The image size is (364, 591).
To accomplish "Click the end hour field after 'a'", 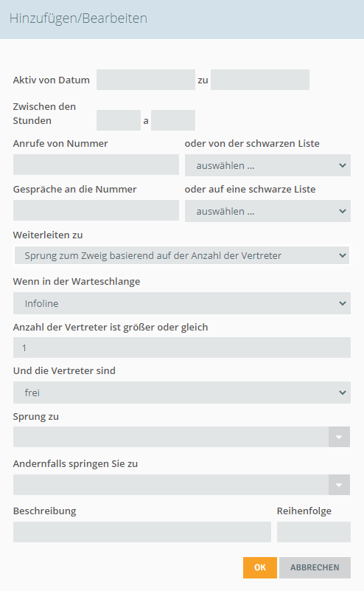I will click(x=173, y=120).
